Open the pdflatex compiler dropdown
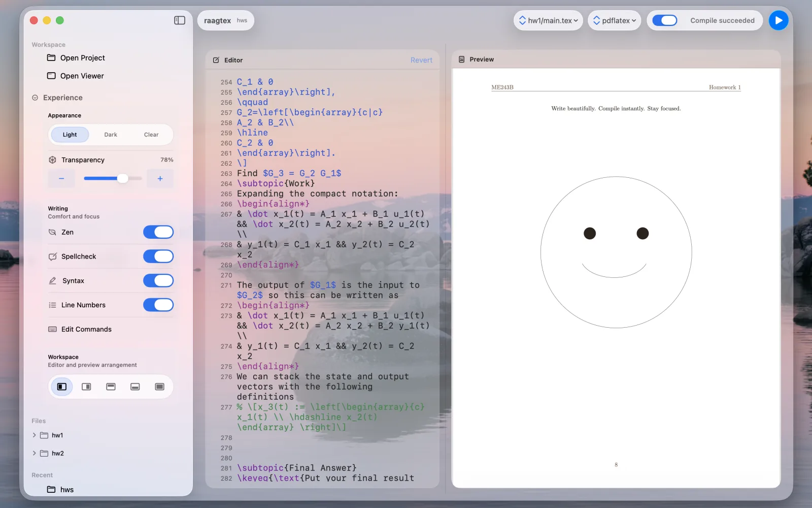This screenshot has width=812, height=508. click(x=615, y=20)
